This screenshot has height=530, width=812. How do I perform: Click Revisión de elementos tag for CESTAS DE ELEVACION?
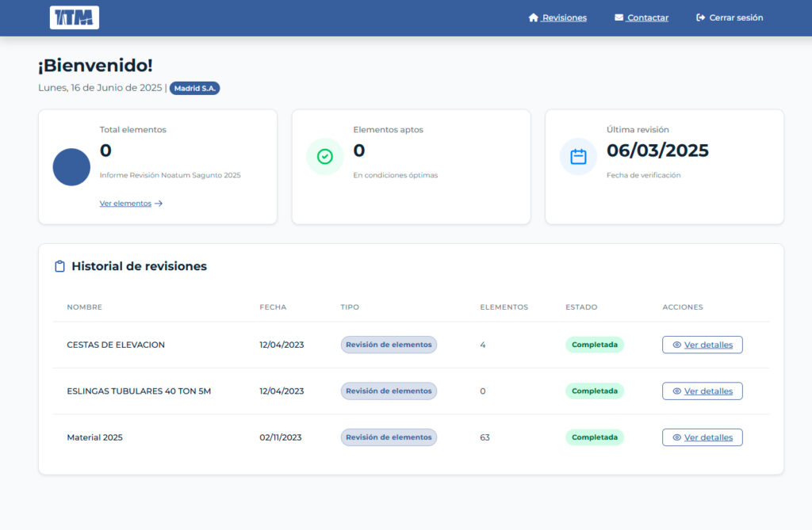389,345
